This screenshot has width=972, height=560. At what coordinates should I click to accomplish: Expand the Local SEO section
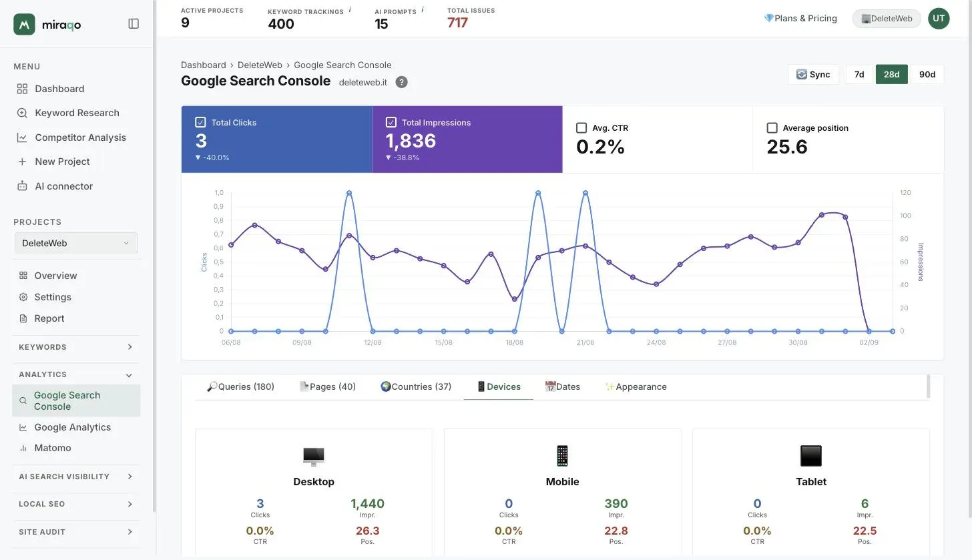[x=76, y=504]
